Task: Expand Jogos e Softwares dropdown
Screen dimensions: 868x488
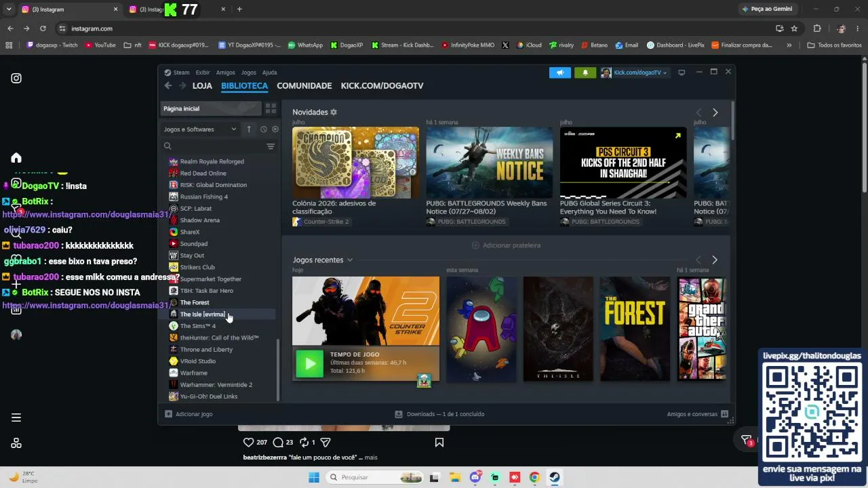Action: click(200, 129)
